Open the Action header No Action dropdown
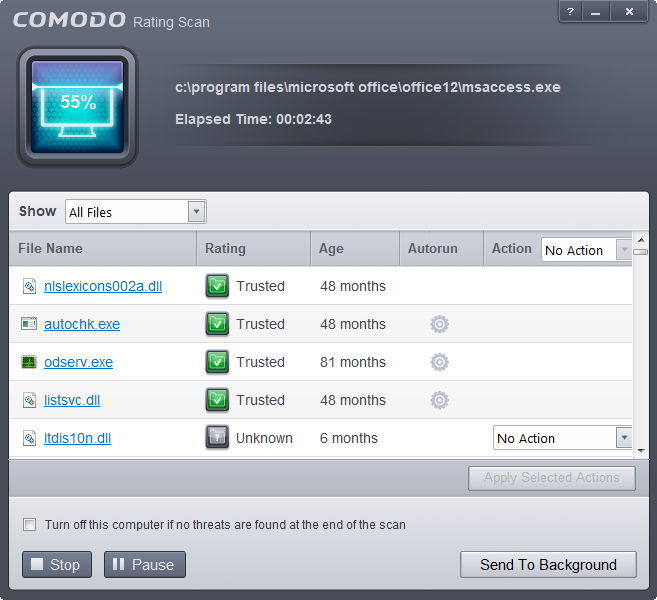657x600 pixels. (586, 250)
